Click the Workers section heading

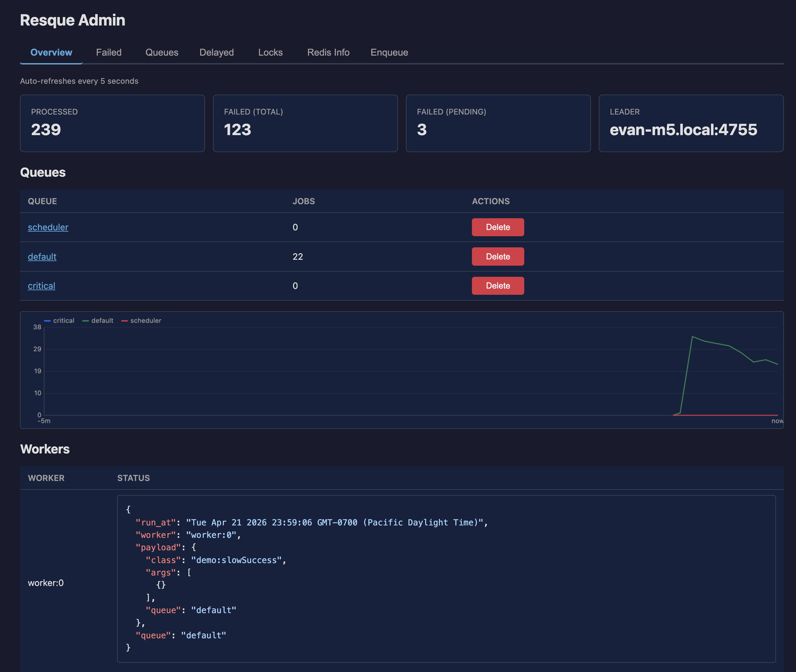click(x=45, y=450)
